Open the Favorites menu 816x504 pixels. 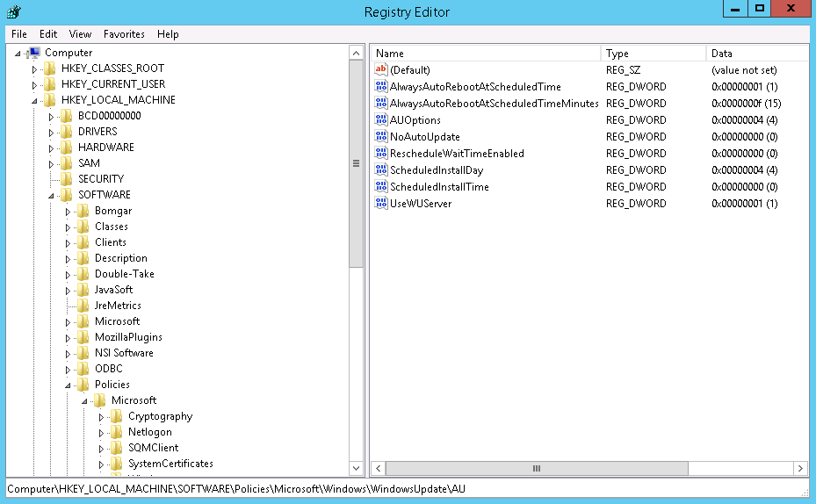coord(124,34)
